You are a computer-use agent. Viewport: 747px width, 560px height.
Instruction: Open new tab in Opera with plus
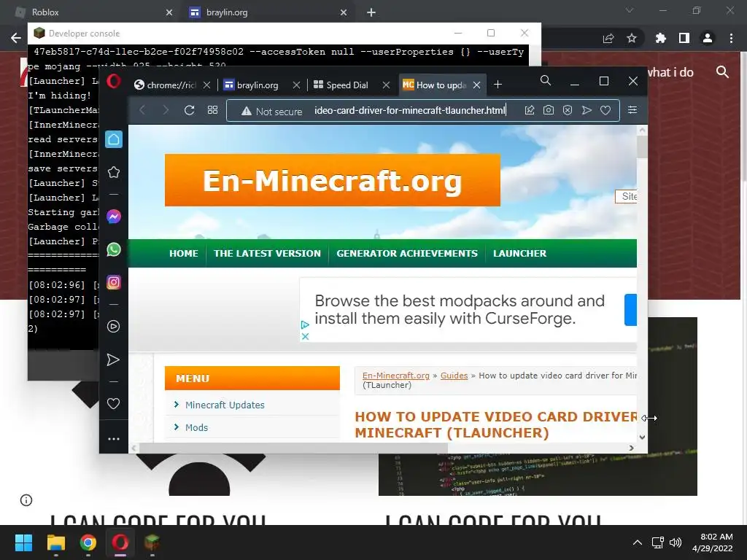pyautogui.click(x=498, y=85)
